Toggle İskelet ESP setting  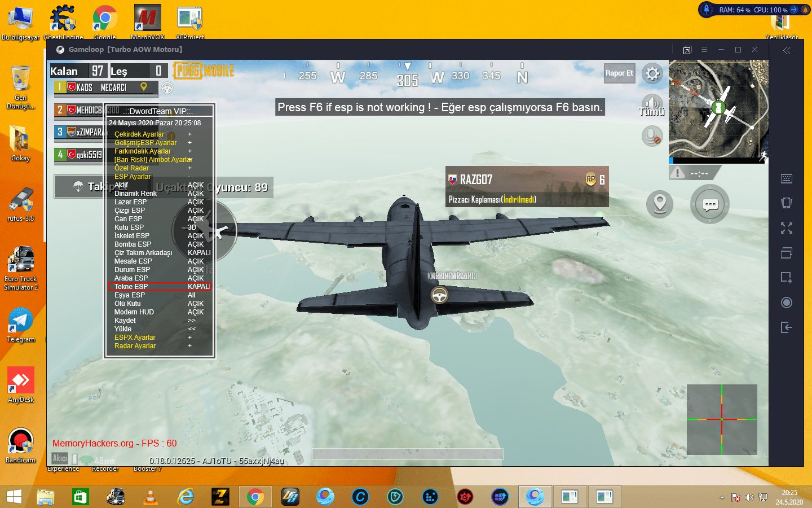click(x=160, y=236)
